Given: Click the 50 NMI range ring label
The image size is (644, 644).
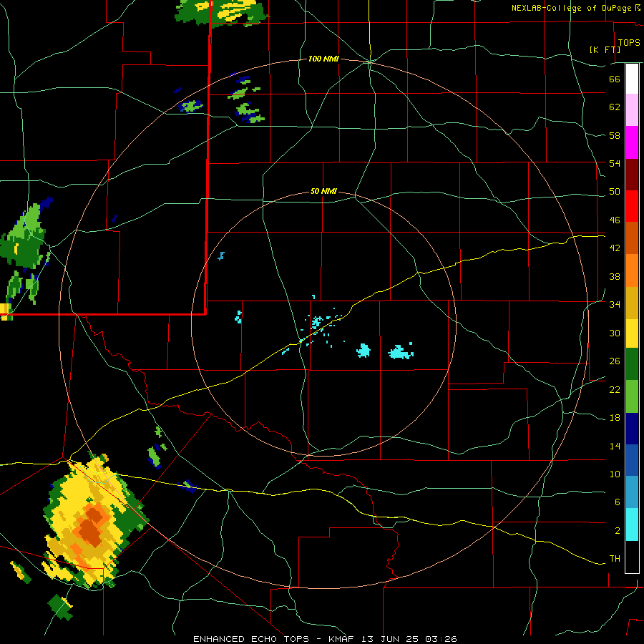Looking at the screenshot, I should [323, 191].
